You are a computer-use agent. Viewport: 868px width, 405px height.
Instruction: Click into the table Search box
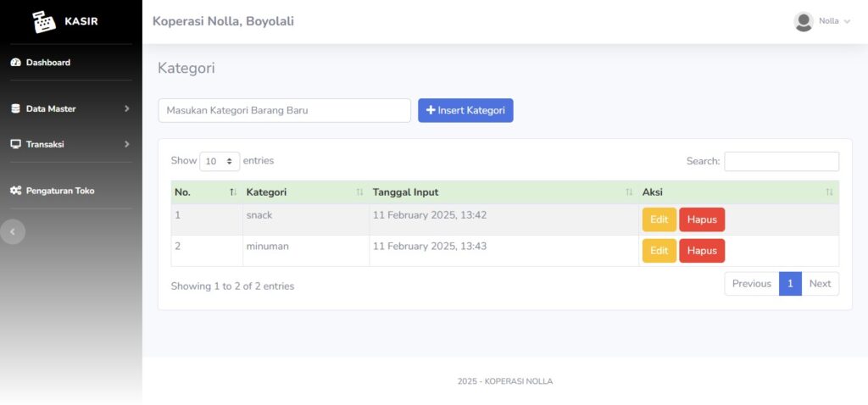tap(782, 162)
